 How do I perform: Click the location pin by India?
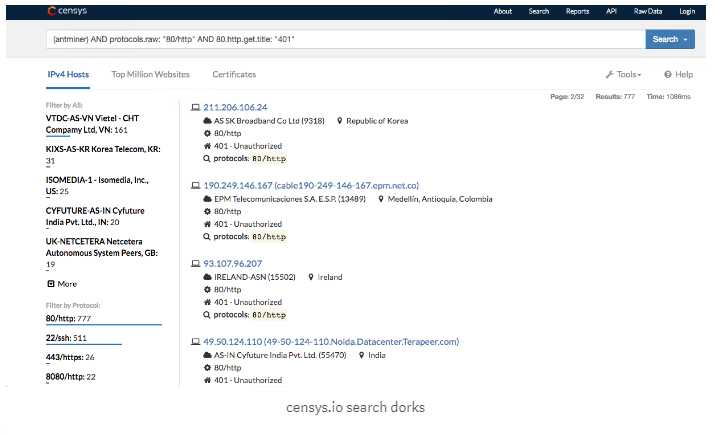[x=361, y=355]
